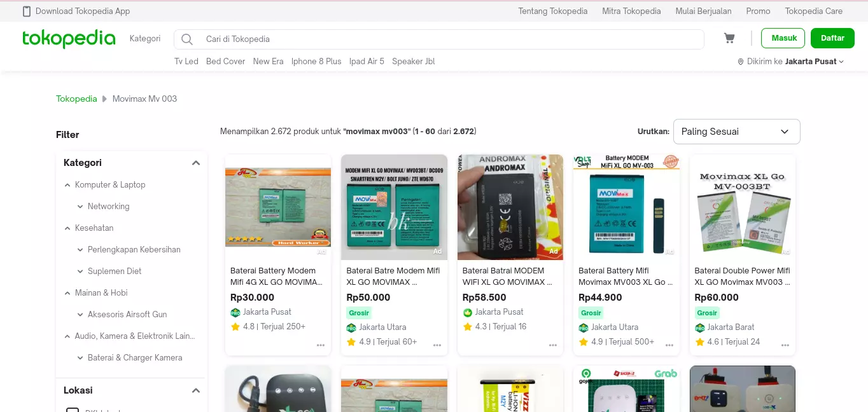The width and height of the screenshot is (868, 412).
Task: Click title Baterai Double Power Mifi XL GO
Action: [743, 277]
